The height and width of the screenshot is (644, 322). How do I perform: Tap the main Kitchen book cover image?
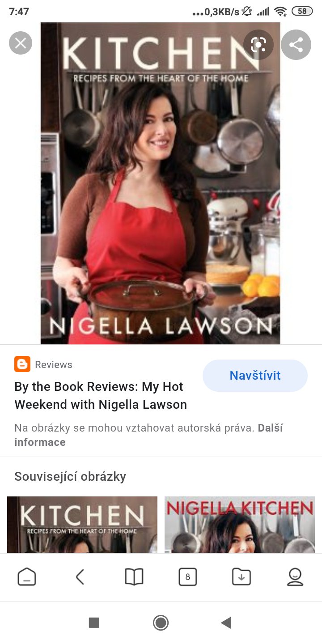click(161, 183)
